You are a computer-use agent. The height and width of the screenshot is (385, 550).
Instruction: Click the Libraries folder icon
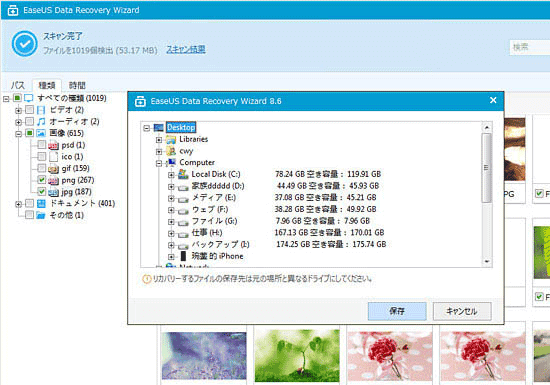(x=171, y=140)
